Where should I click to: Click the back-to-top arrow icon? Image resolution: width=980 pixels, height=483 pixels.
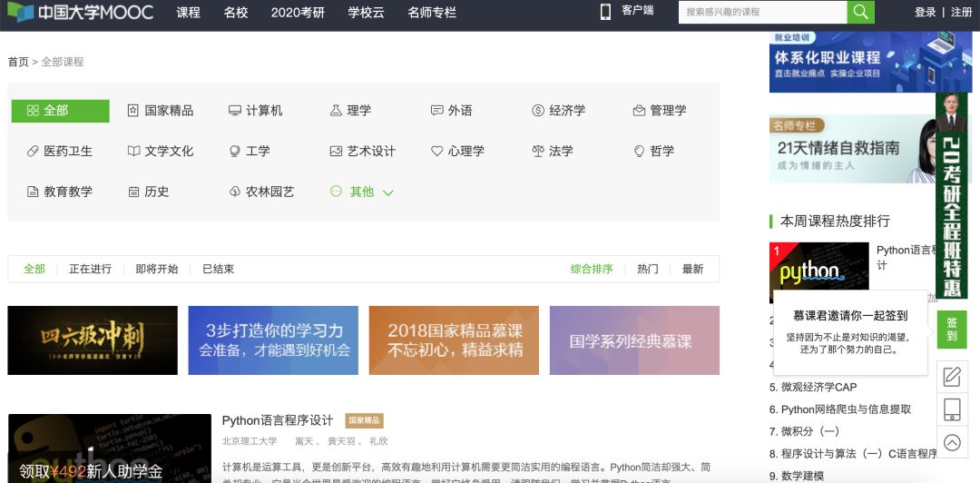(x=952, y=442)
